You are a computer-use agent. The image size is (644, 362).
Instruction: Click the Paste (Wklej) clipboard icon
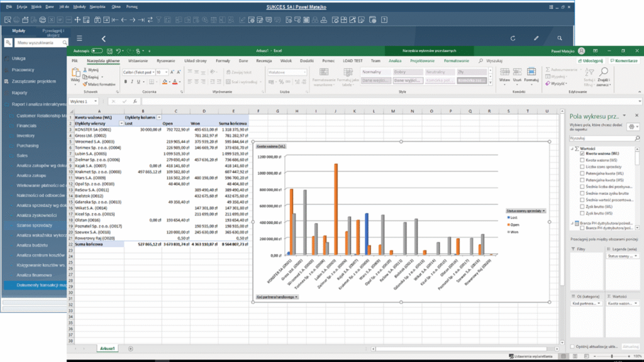pyautogui.click(x=75, y=73)
